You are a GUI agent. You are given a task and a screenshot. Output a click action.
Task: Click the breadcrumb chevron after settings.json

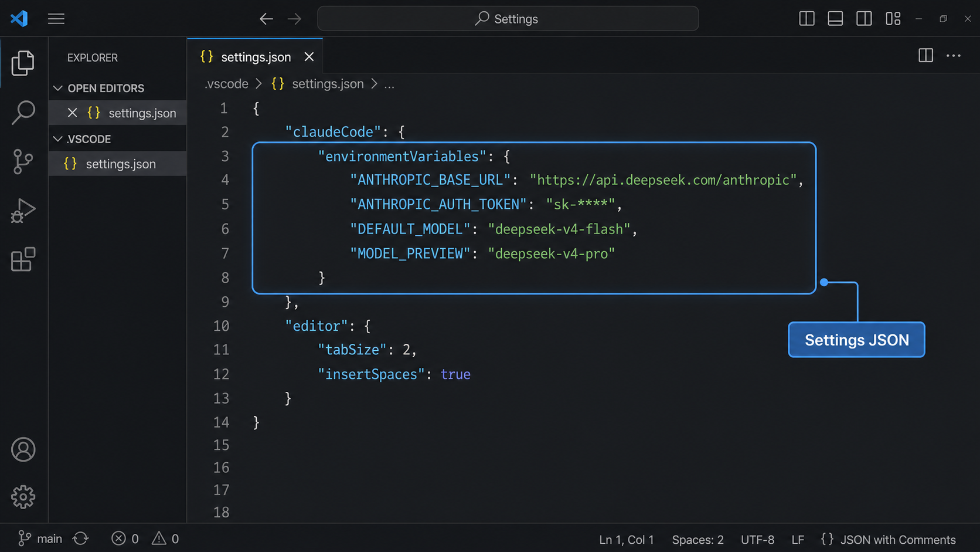coord(374,84)
